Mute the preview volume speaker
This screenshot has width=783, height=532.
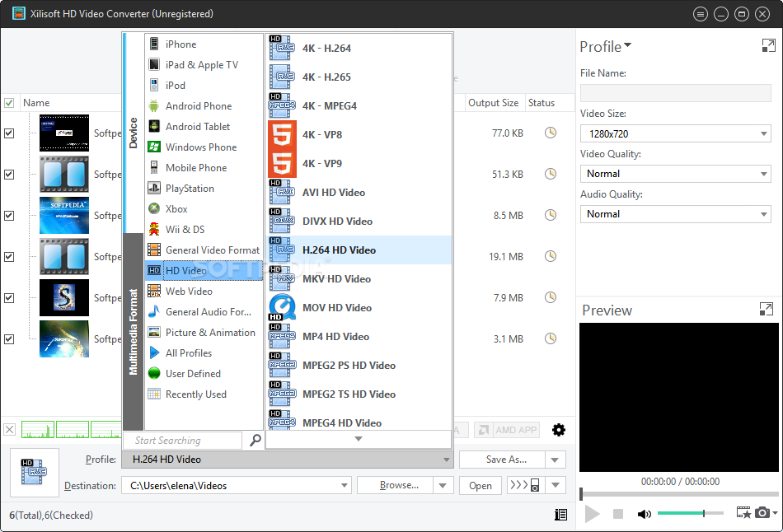pyautogui.click(x=645, y=514)
